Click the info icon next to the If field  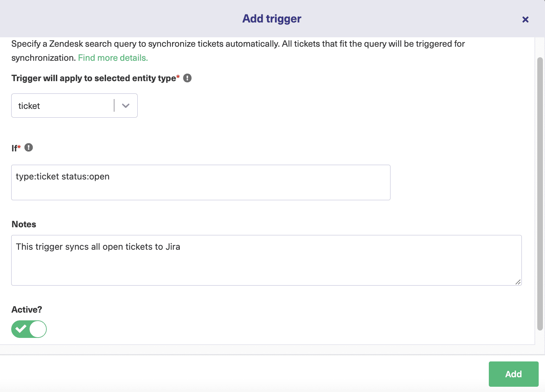28,147
